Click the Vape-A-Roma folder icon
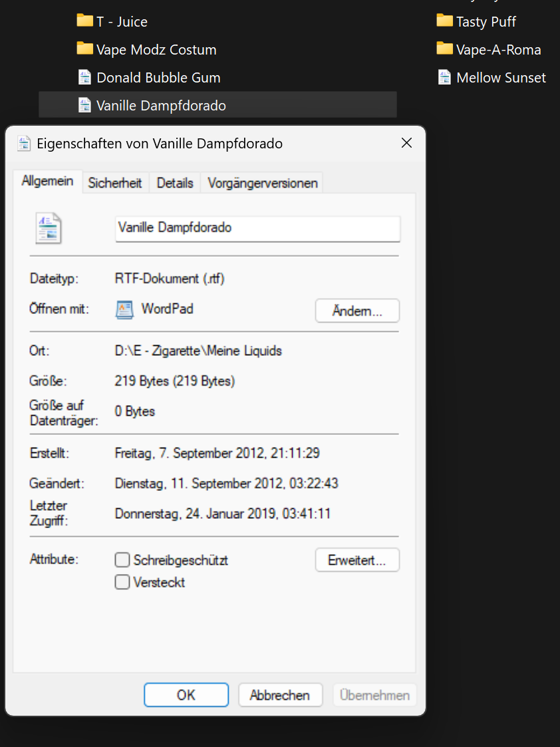The width and height of the screenshot is (560, 747). click(x=444, y=49)
